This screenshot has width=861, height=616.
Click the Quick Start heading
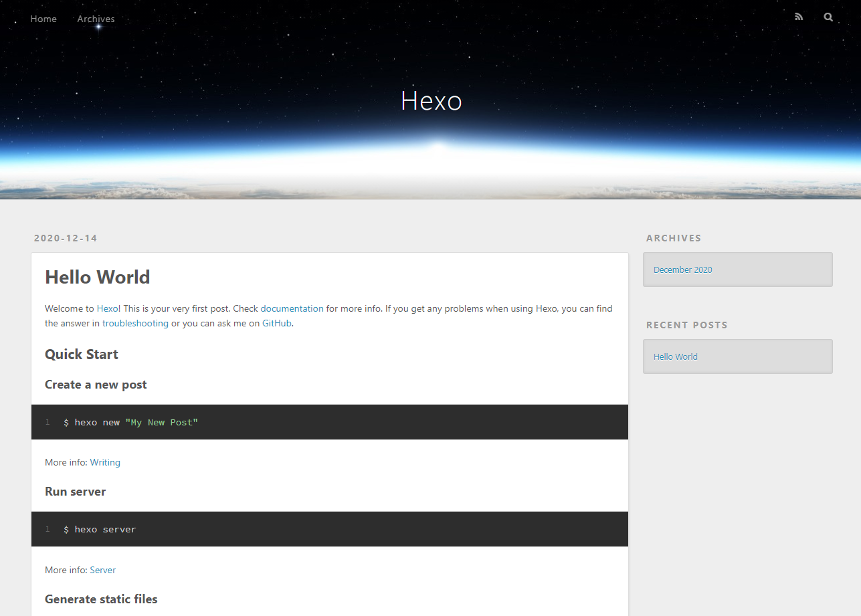[x=82, y=354]
